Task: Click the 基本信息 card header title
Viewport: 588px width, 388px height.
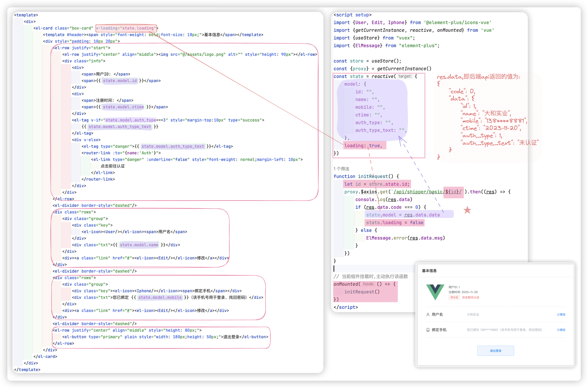Action: [429, 271]
